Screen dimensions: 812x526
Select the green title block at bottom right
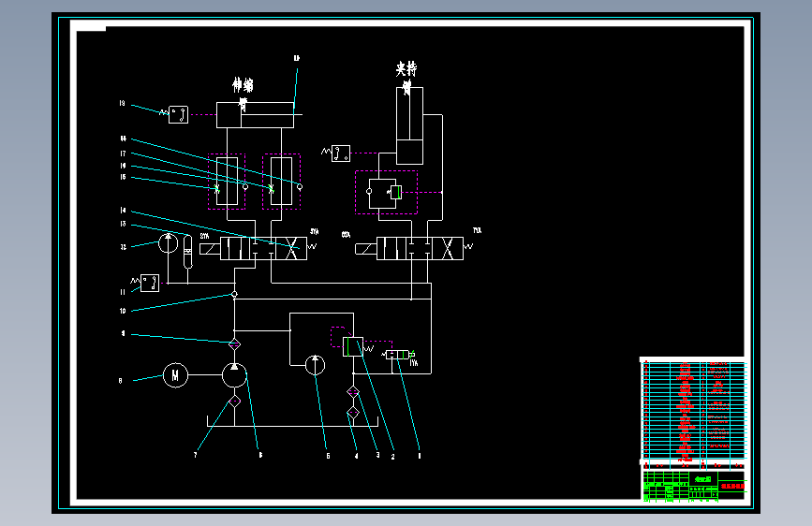694,486
